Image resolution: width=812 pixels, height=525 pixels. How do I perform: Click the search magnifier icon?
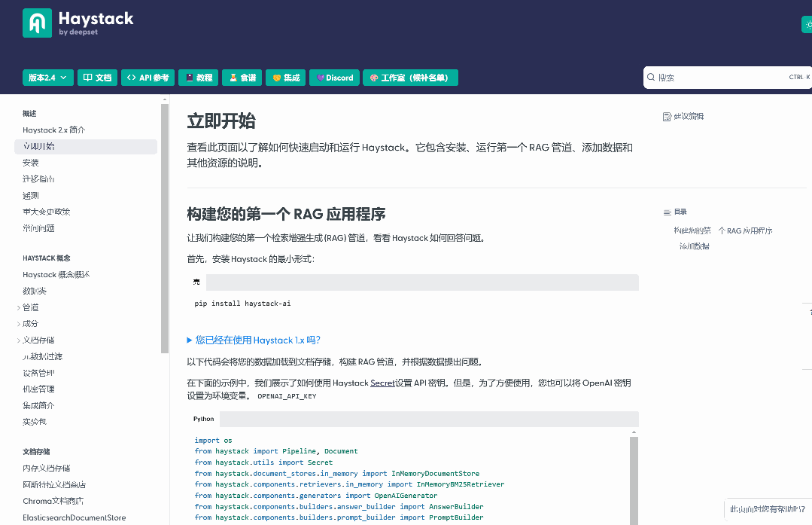click(x=651, y=78)
